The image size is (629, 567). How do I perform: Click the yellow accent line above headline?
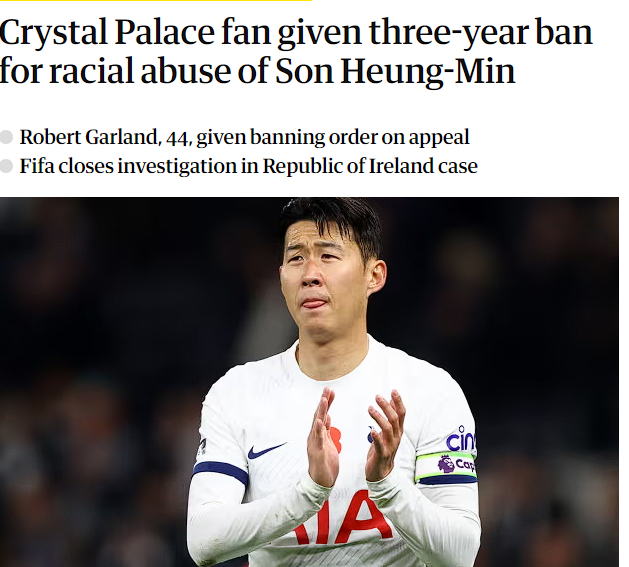[155, 1]
